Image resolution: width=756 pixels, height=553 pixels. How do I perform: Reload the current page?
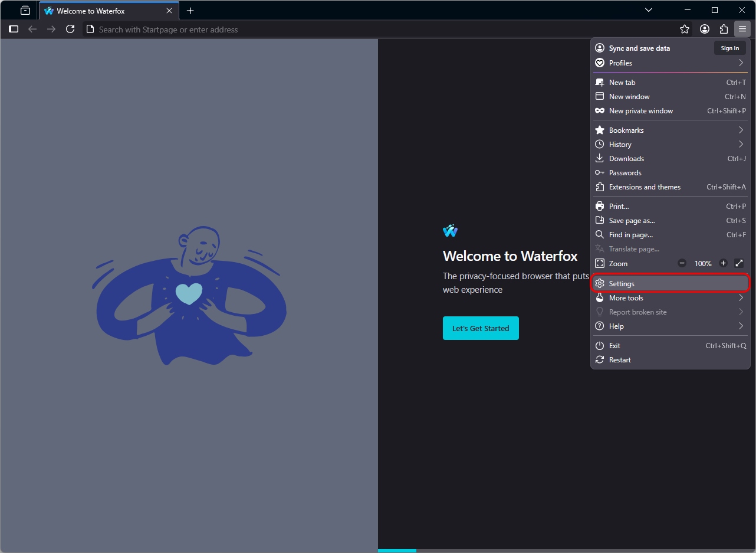point(70,29)
